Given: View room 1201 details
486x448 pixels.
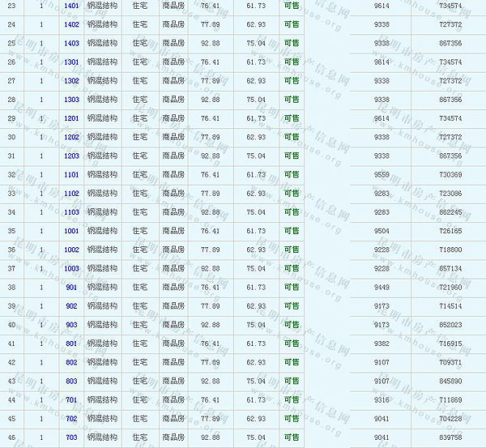Looking at the screenshot, I should pos(71,118).
